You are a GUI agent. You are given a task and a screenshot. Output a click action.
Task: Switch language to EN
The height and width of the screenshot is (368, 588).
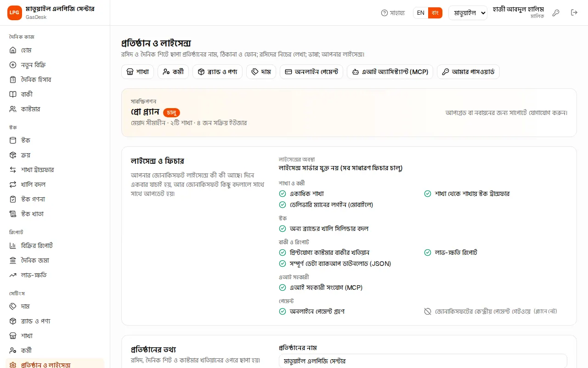(421, 13)
